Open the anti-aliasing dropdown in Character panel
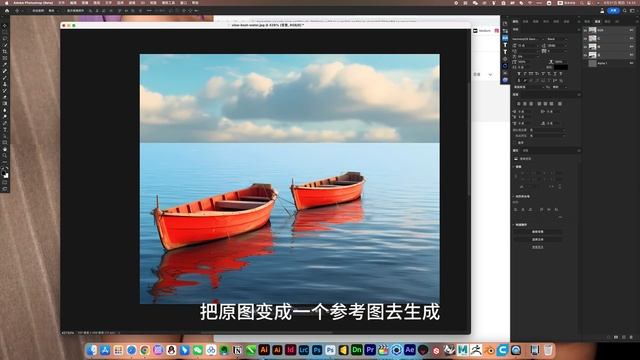Image resolution: width=640 pixels, height=360 pixels. pos(560,87)
